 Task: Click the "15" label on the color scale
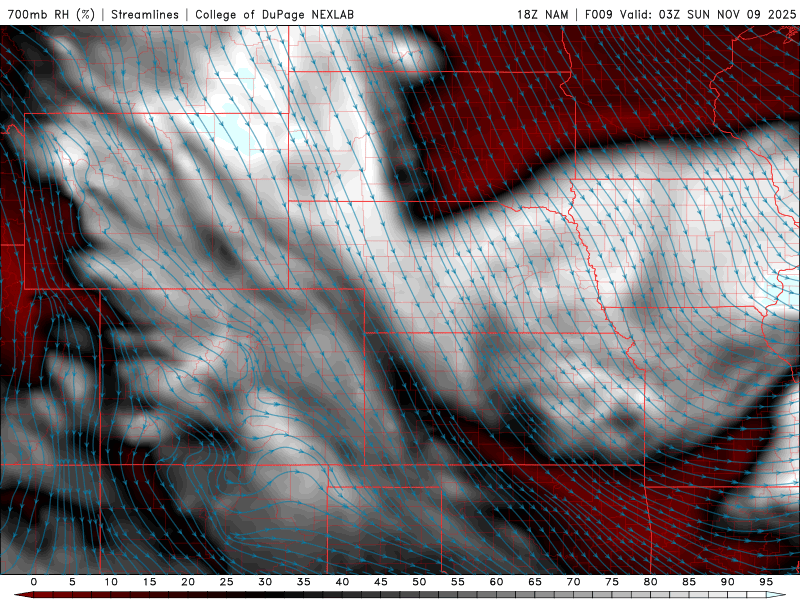[149, 582]
